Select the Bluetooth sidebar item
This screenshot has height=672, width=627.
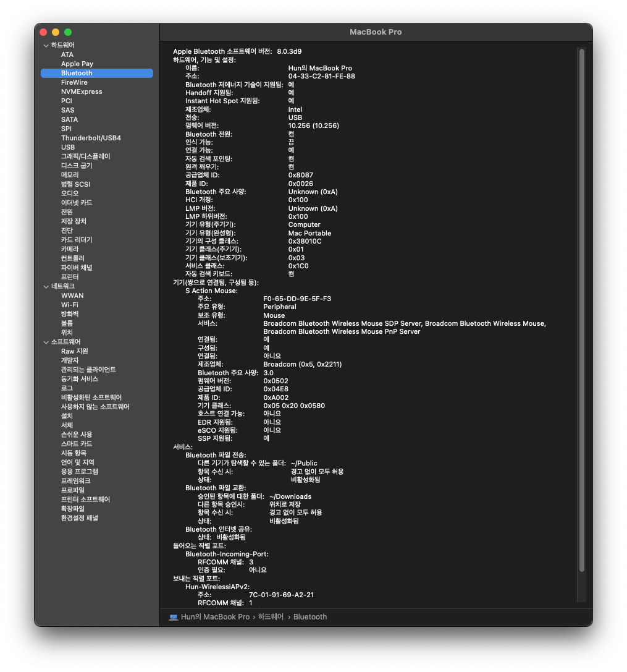point(97,74)
